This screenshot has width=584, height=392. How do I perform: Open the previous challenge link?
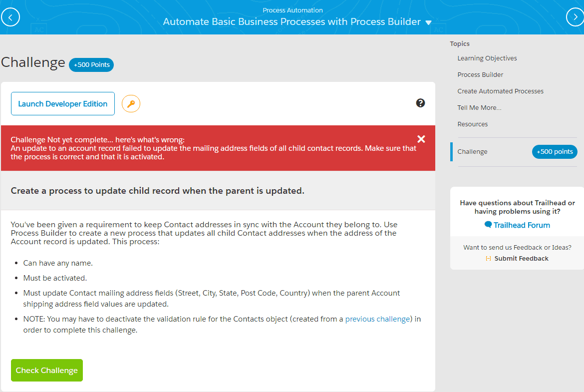coord(377,319)
